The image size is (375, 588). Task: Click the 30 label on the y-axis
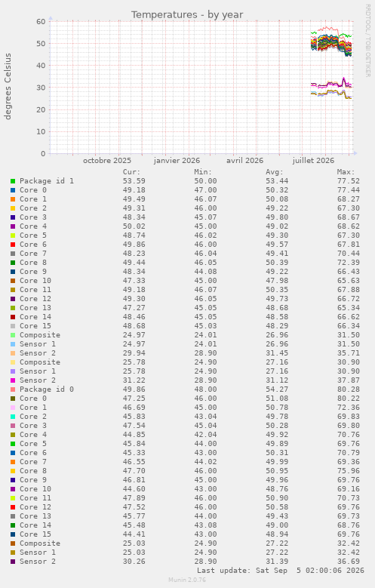point(41,88)
